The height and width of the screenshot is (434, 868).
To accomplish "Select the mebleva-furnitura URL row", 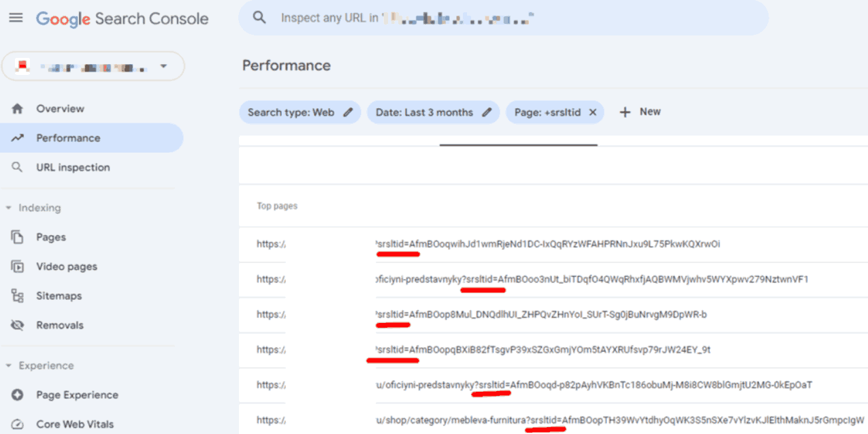I will 553,420.
